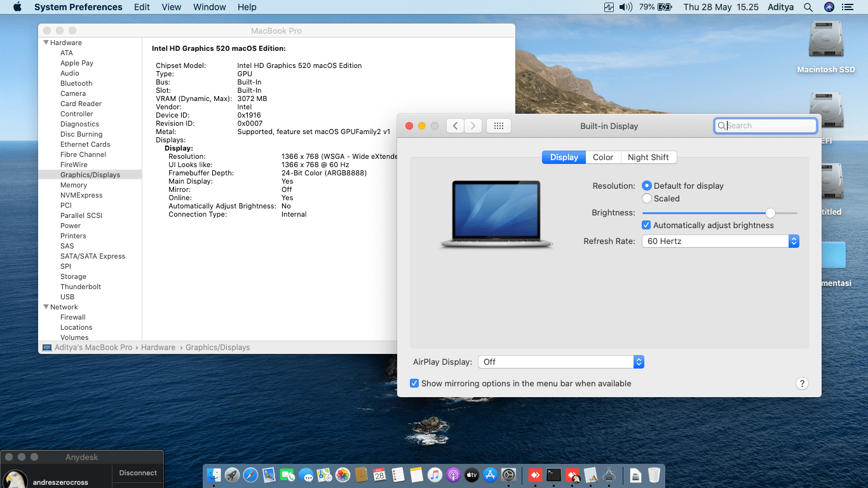Launch Launchpad rocket icon in Dock
868x488 pixels.
[x=232, y=475]
